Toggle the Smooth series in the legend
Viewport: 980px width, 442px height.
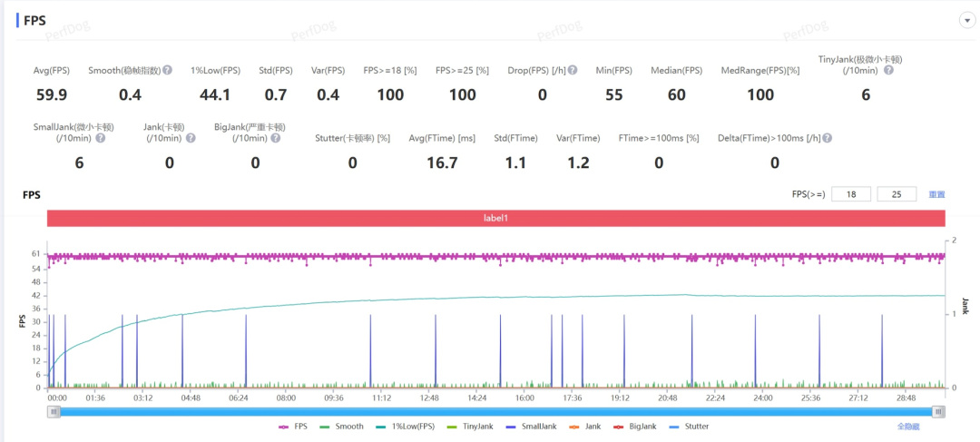(x=340, y=427)
